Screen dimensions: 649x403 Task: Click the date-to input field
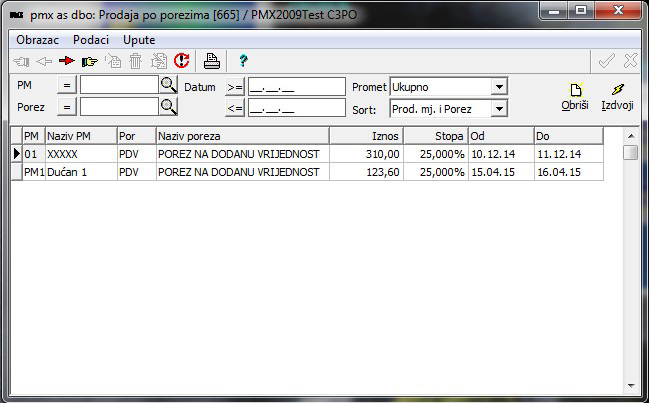(x=297, y=108)
